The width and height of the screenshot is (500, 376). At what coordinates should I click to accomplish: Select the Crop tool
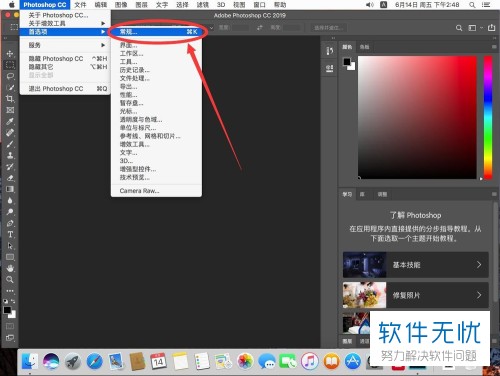coord(10,99)
